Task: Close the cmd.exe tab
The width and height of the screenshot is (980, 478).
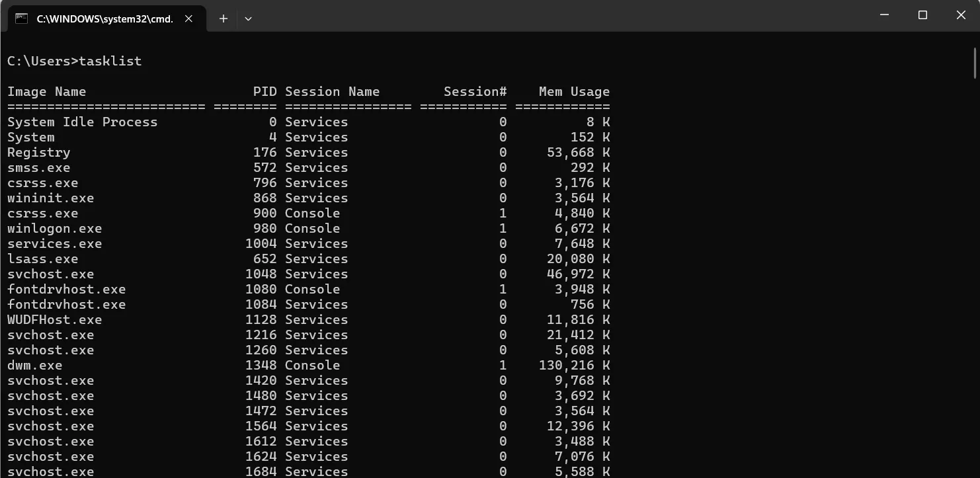Action: (188, 19)
